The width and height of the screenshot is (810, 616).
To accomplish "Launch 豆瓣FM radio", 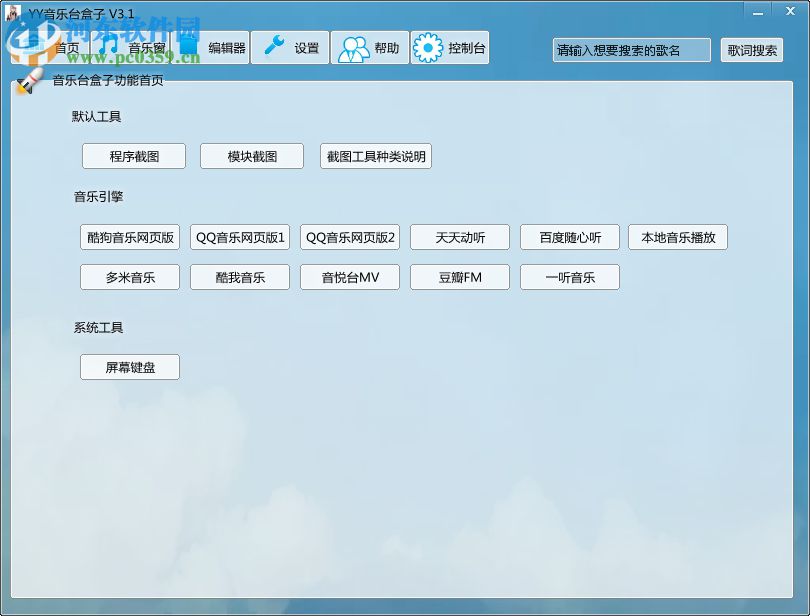I will pyautogui.click(x=459, y=277).
